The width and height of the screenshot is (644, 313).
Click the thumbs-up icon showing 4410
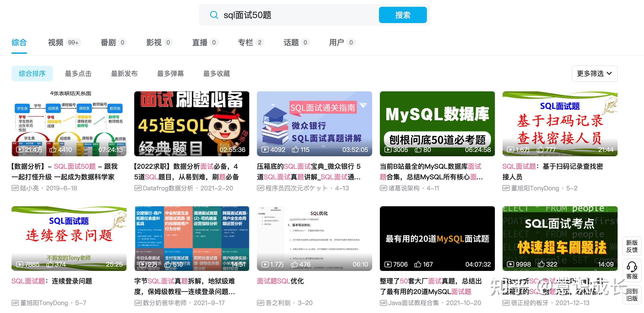(x=53, y=149)
